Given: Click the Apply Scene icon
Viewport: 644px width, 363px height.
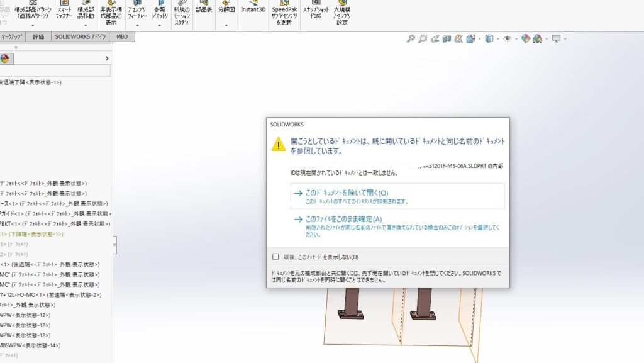Looking at the screenshot, I should click(x=538, y=39).
